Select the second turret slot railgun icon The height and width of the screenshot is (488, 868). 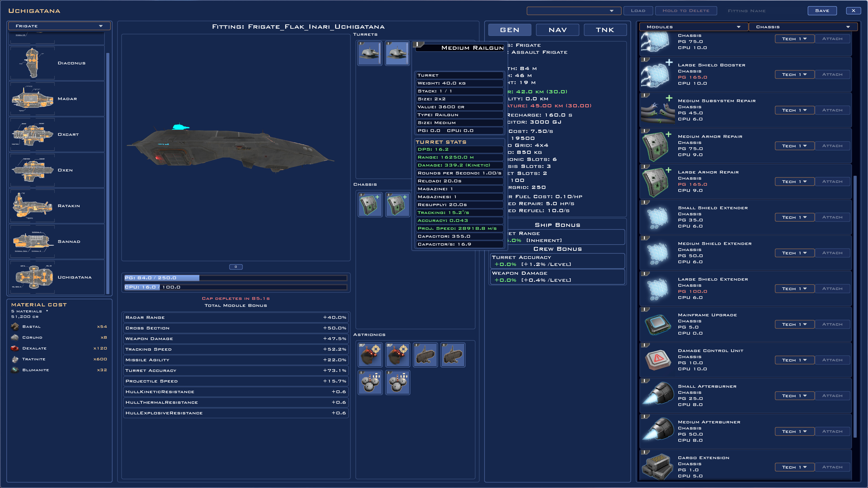coord(397,53)
